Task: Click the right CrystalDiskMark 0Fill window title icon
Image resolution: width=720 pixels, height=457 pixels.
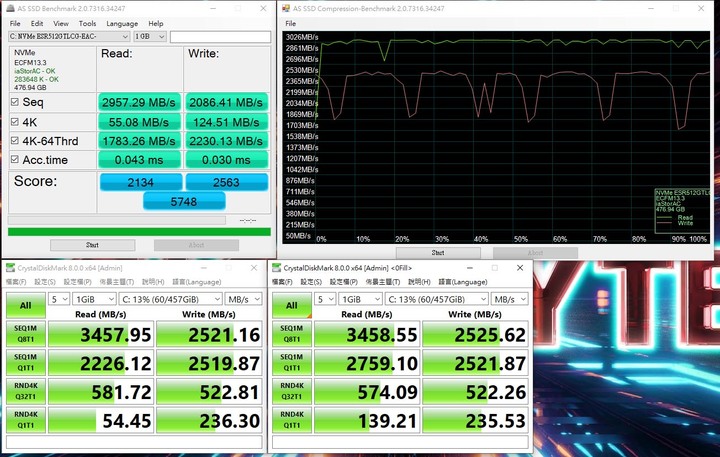Action: 276,268
